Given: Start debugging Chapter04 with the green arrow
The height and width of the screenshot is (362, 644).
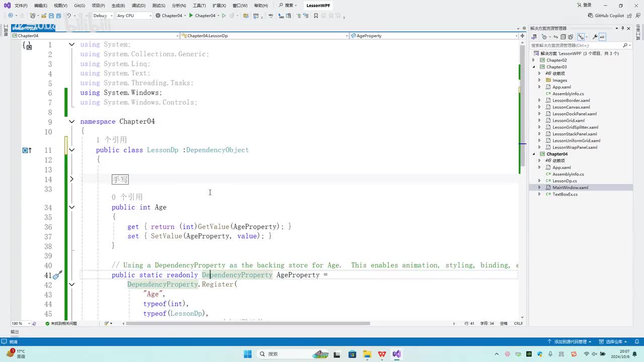Looking at the screenshot, I should tap(191, 16).
